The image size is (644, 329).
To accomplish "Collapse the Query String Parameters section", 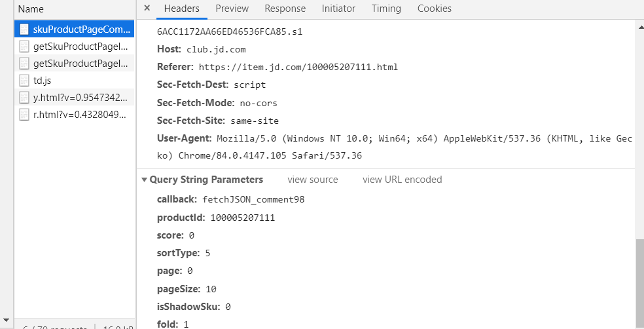I will click(x=145, y=180).
